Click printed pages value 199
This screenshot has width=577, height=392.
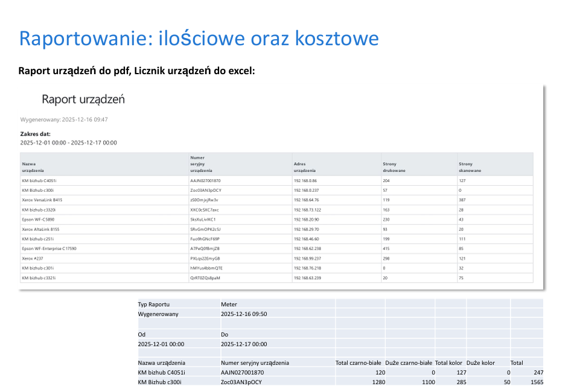point(386,239)
